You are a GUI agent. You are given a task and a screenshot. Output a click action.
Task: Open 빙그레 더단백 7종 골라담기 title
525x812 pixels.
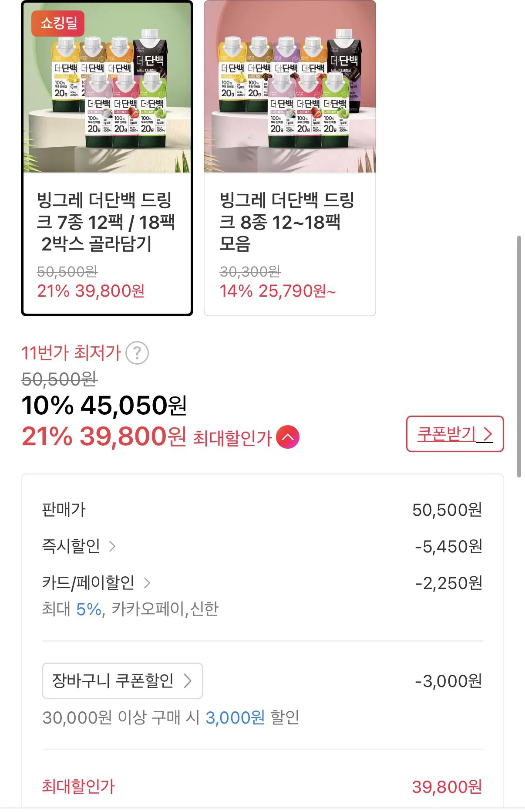[x=105, y=222]
